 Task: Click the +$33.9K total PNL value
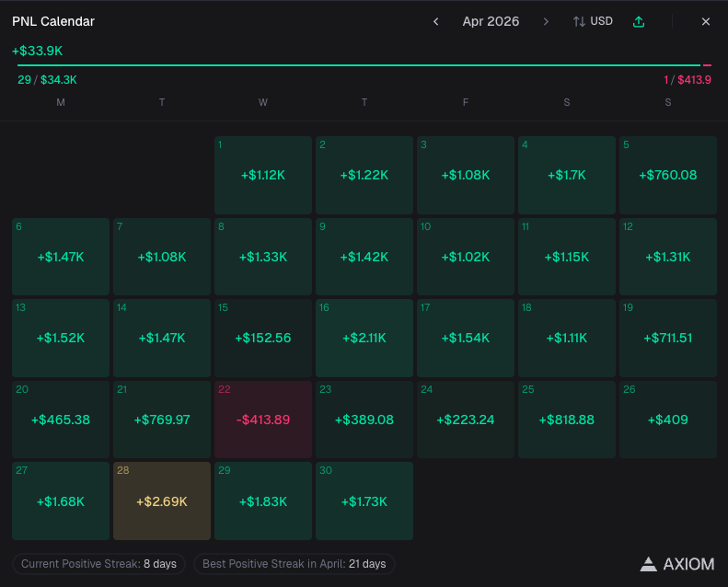37,51
